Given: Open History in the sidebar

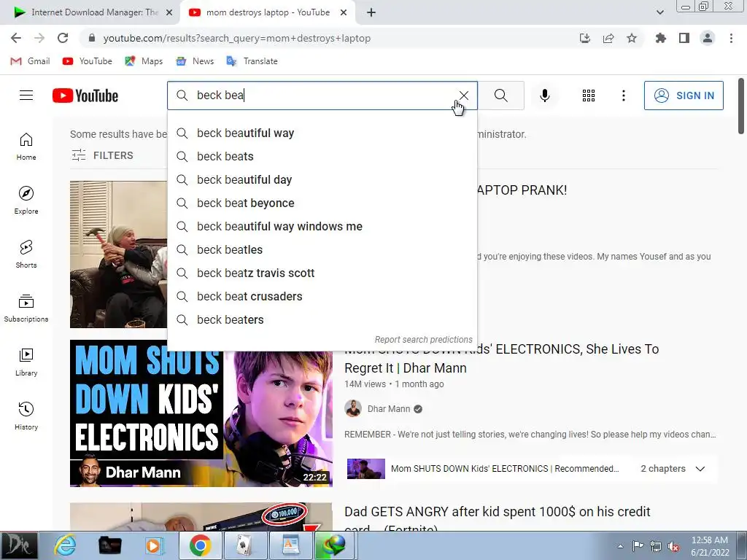Looking at the screenshot, I should point(26,416).
